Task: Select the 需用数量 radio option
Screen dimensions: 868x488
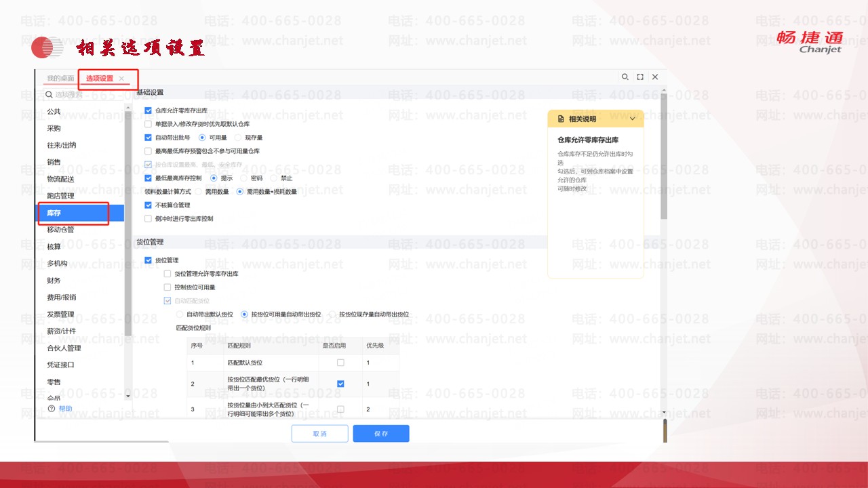Action: [199, 192]
